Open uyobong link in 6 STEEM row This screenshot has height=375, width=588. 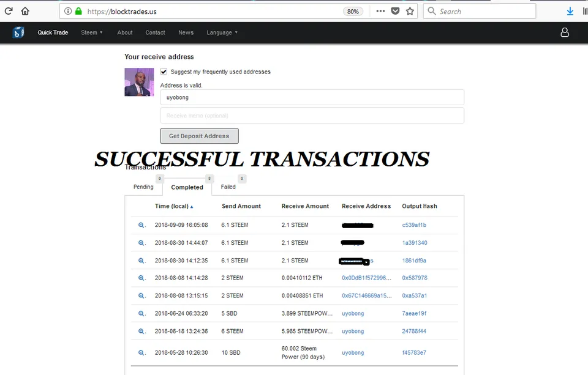point(353,331)
